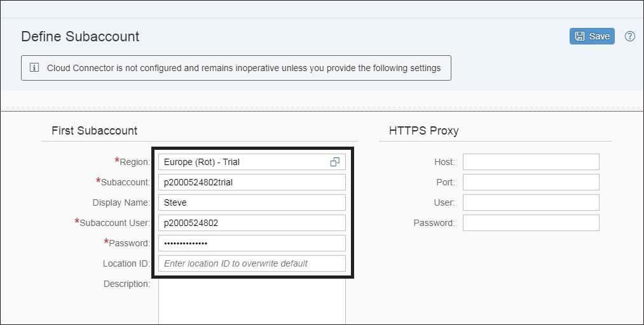This screenshot has width=644, height=325.
Task: Select the Region field showing Europe (Rot) - Trial
Action: pyautogui.click(x=252, y=162)
